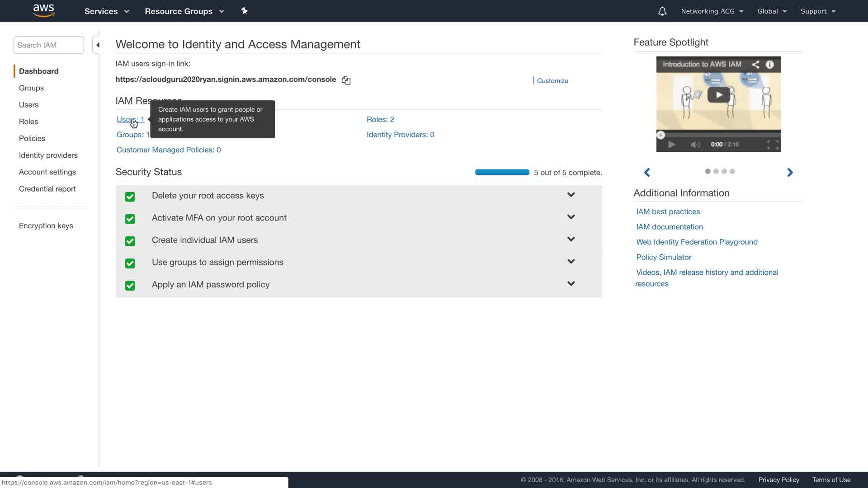Click the Activate MFA green checkbox
The width and height of the screenshot is (868, 488).
point(130,219)
